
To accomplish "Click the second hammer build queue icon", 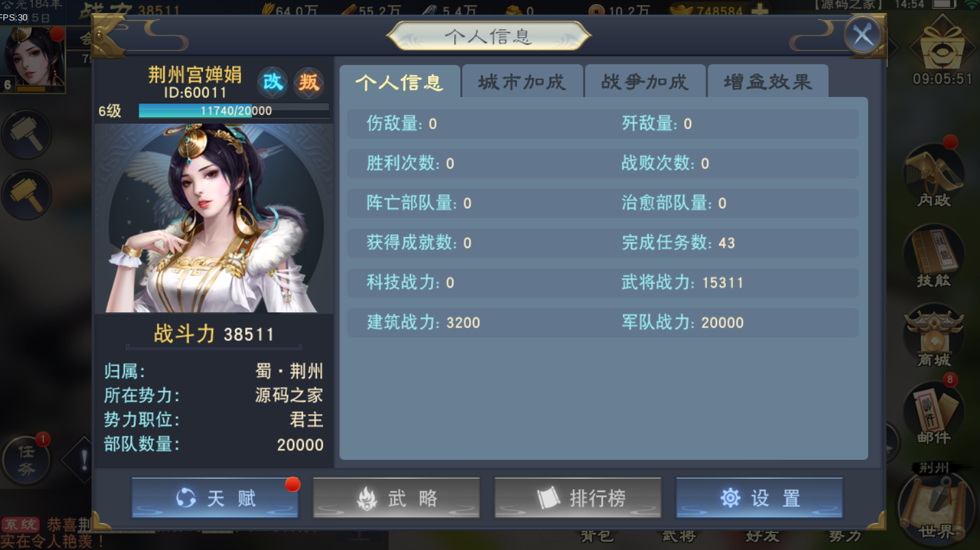I will click(27, 194).
